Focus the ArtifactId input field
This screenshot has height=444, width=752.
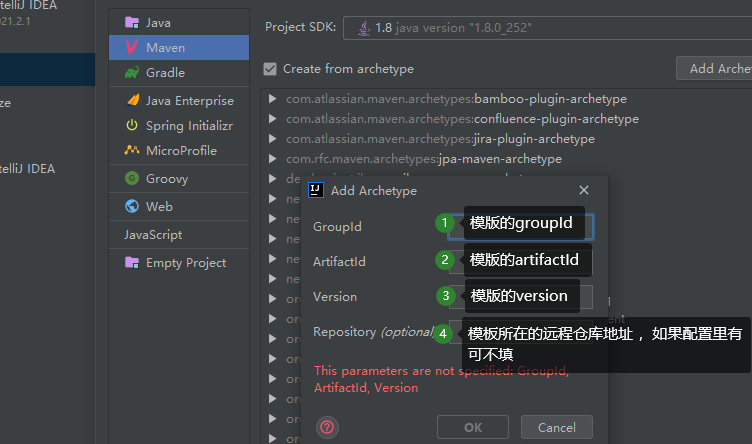(521, 262)
